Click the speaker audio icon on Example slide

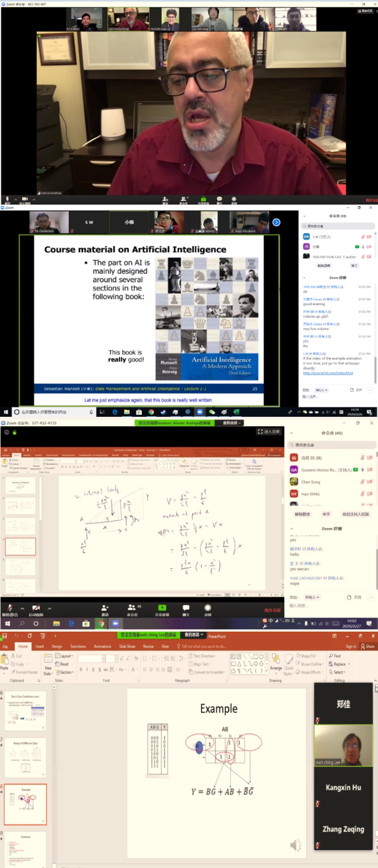coord(296,845)
